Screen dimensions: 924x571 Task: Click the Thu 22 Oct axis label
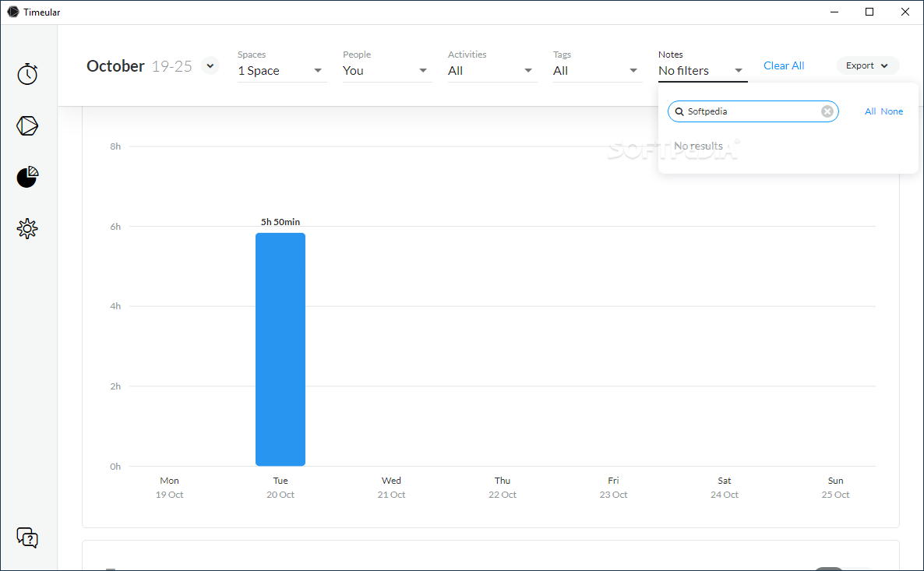coord(502,488)
